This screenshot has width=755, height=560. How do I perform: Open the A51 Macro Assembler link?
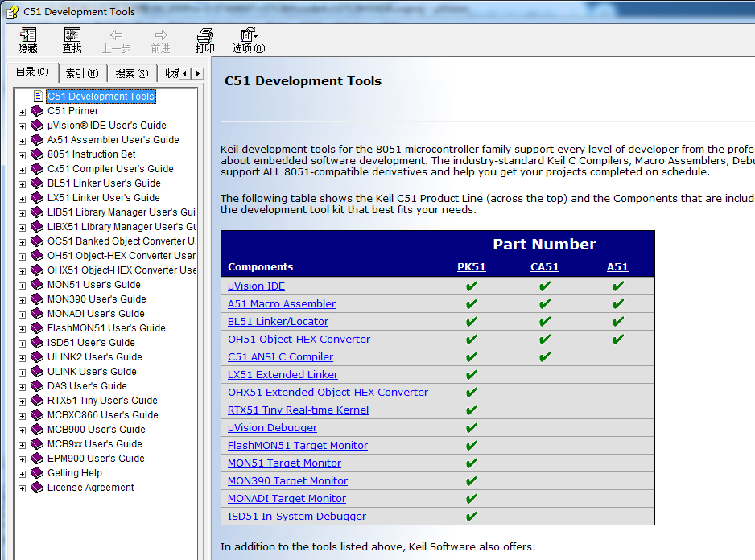(282, 304)
